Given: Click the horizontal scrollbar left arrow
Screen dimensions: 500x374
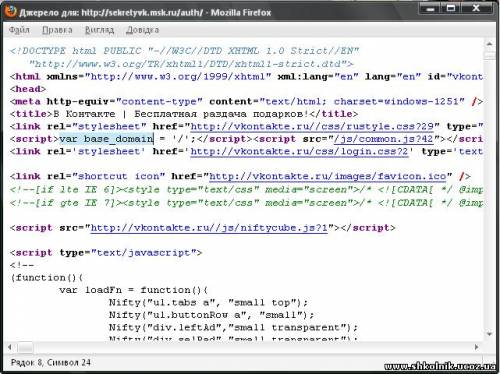Looking at the screenshot, I should [10, 347].
